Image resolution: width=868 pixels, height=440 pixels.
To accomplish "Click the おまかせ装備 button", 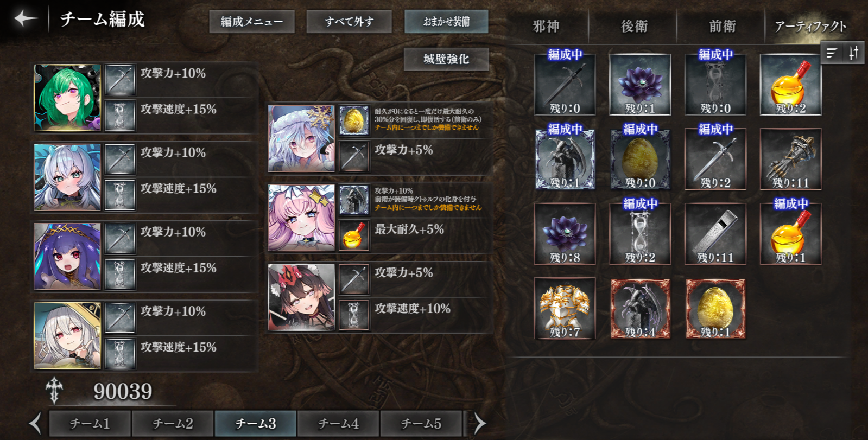I will [x=446, y=22].
